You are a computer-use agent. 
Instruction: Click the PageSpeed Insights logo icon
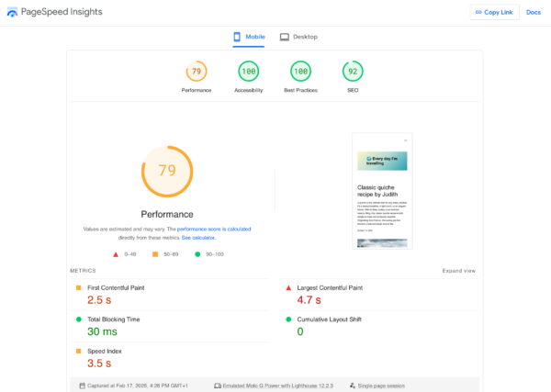point(13,12)
